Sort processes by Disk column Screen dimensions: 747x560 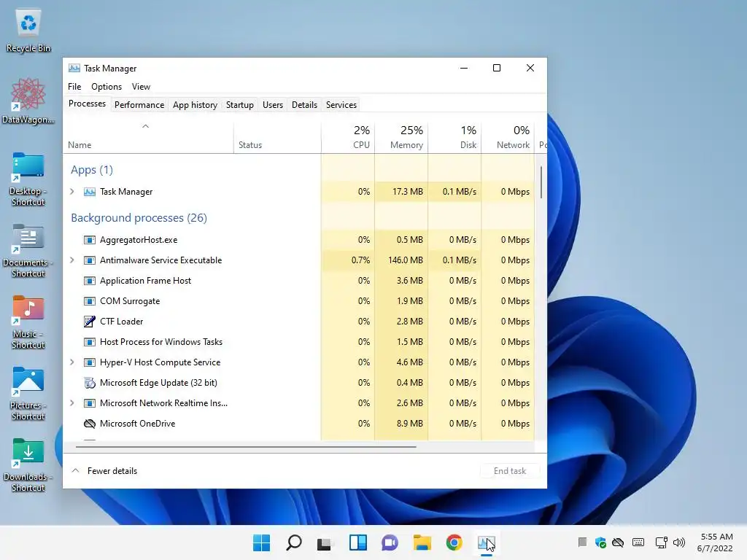455,137
